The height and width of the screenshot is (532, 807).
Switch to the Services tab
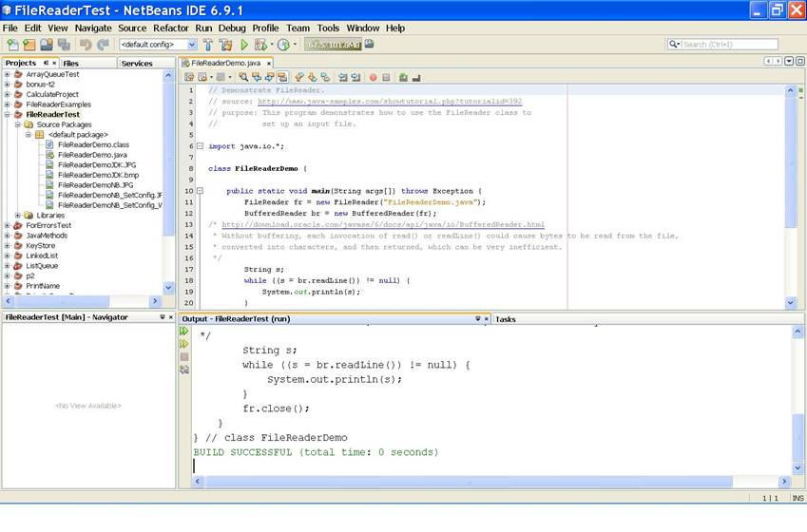click(x=136, y=63)
